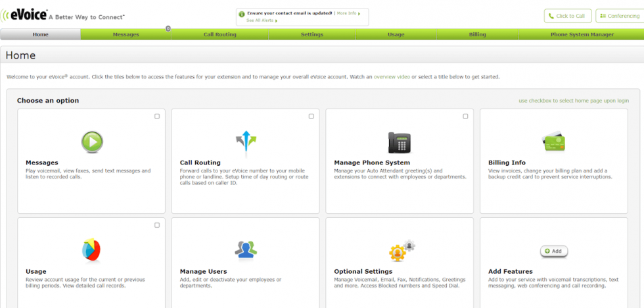Image resolution: width=644 pixels, height=308 pixels.
Task: Click the Manage Users people icon
Action: pyautogui.click(x=246, y=250)
